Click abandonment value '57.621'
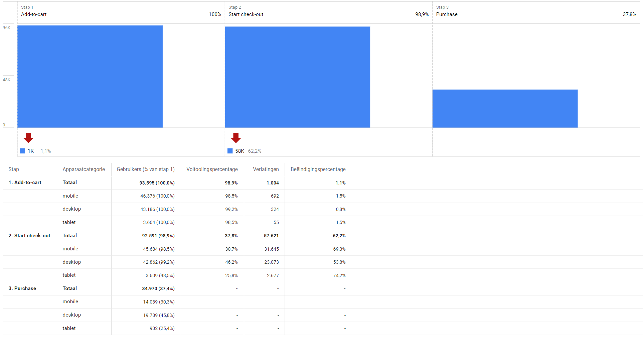 coord(271,236)
